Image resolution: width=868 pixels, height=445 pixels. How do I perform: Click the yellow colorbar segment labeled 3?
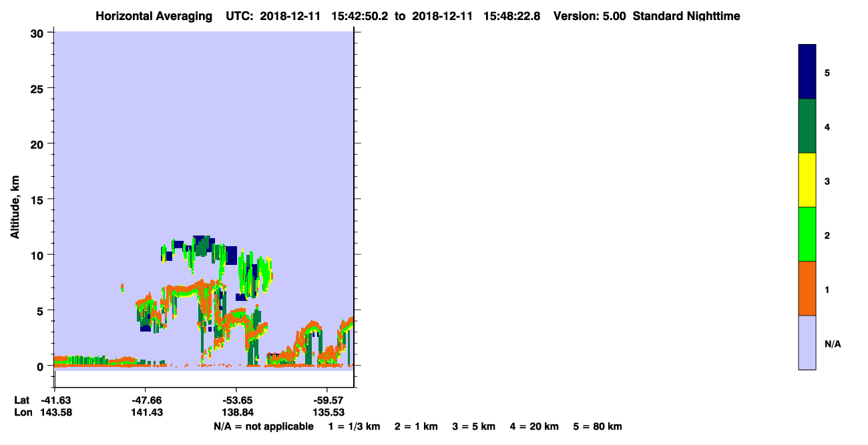(807, 180)
